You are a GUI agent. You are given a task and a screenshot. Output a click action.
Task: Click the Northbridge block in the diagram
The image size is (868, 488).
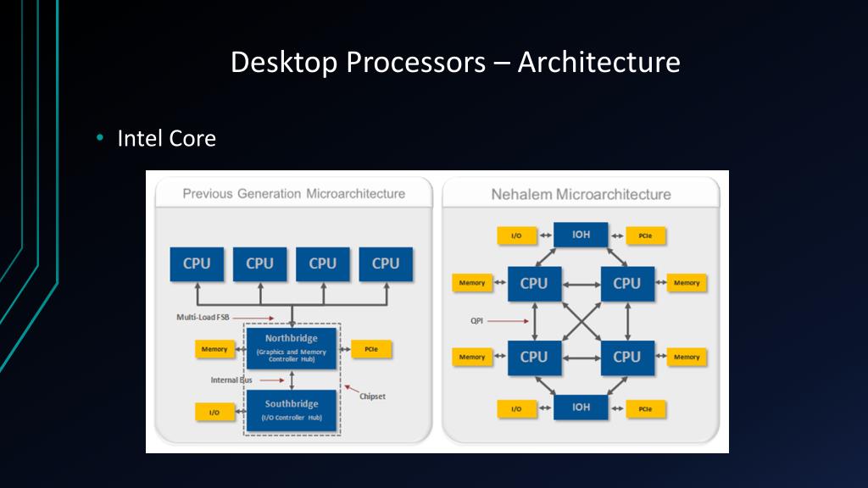click(x=292, y=348)
